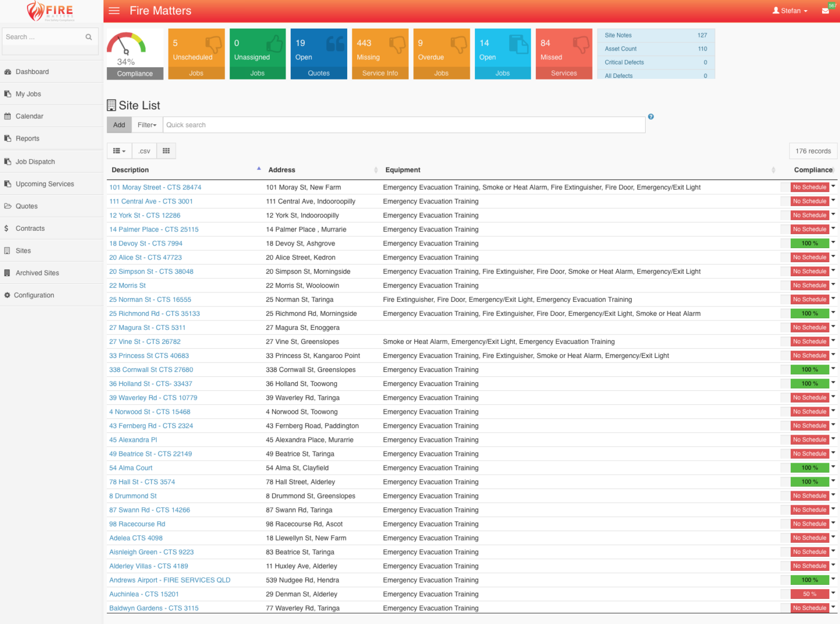Expand the Filter dropdown

pos(147,125)
